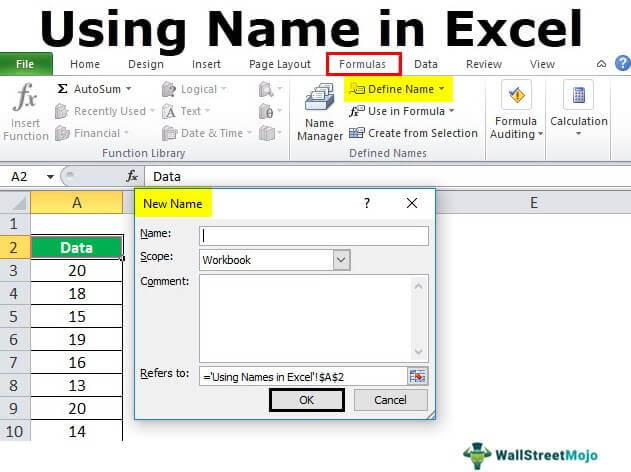This screenshot has height=472, width=631.
Task: Minimize the ribbon with caret icon
Action: pyautogui.click(x=601, y=64)
